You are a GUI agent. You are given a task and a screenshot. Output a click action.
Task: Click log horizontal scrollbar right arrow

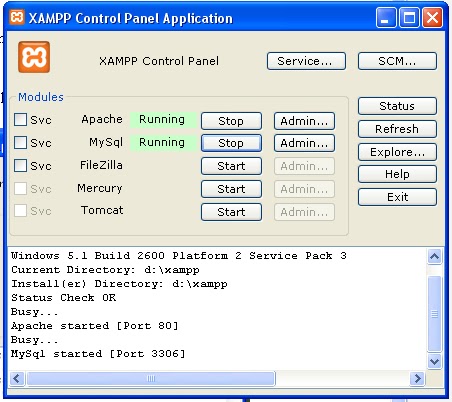click(x=417, y=378)
